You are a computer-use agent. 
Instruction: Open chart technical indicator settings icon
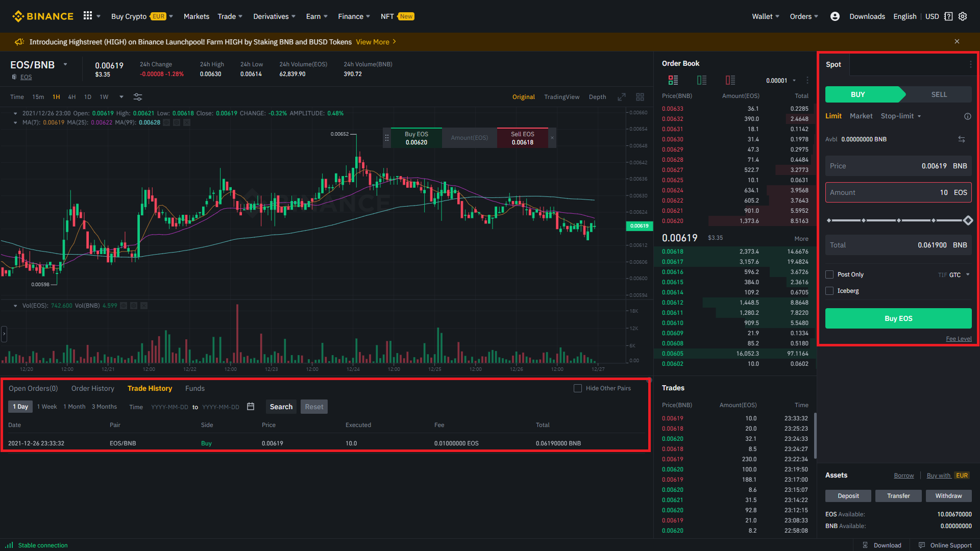pos(138,97)
